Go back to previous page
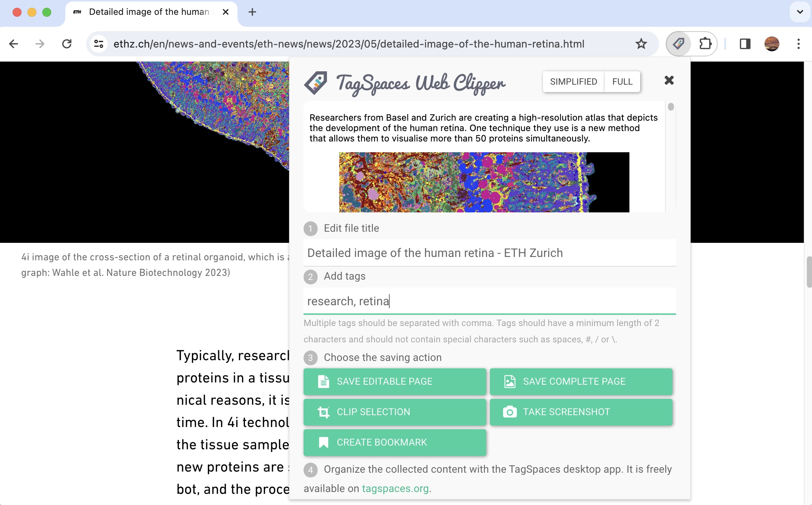The image size is (812, 505). [14, 44]
